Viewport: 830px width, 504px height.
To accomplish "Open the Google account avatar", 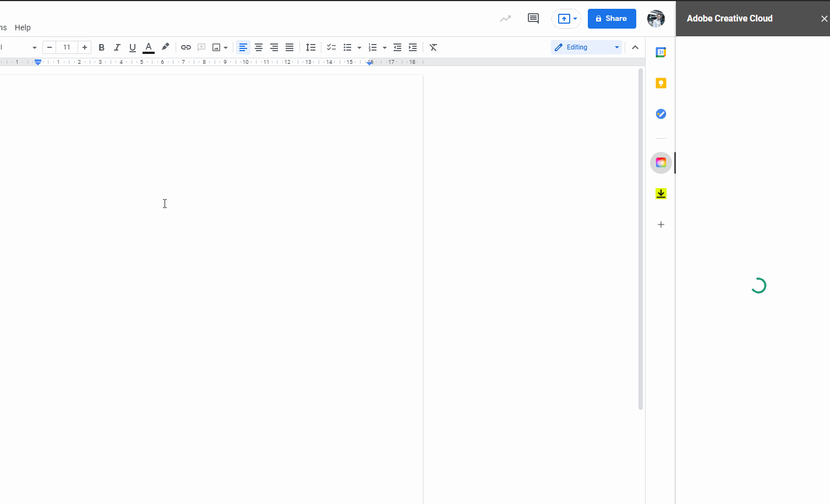I will 656,19.
